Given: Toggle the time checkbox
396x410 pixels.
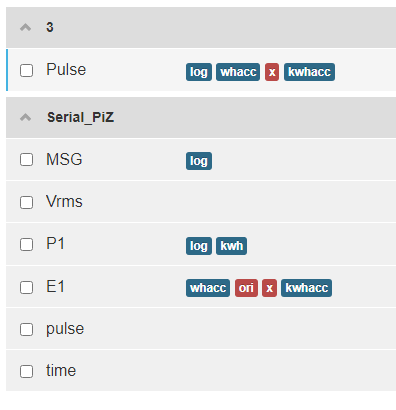Looking at the screenshot, I should click(26, 371).
